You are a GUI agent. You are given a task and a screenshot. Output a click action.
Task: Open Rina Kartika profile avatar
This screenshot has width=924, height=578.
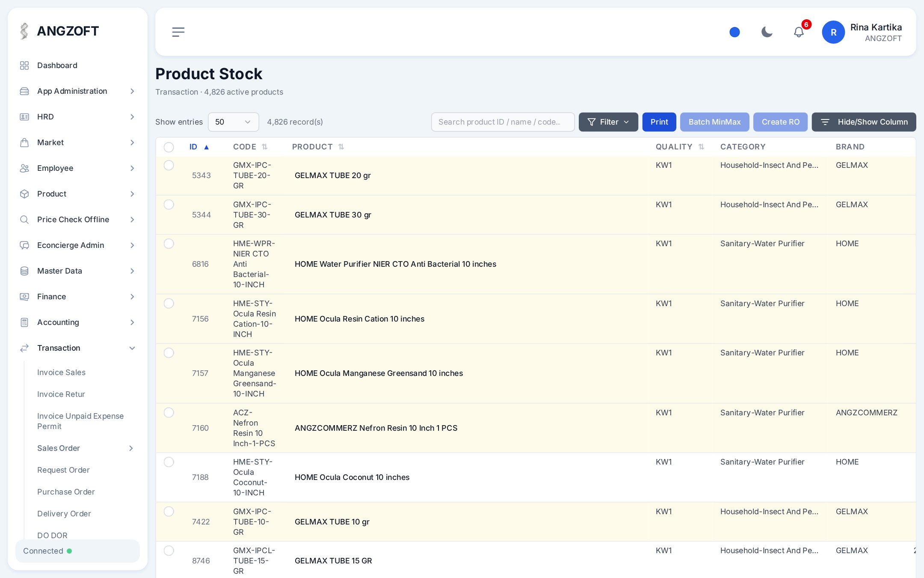click(833, 32)
